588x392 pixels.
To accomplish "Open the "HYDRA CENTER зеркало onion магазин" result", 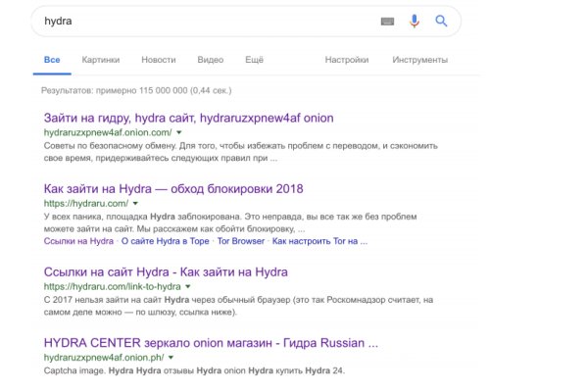I will click(x=211, y=343).
